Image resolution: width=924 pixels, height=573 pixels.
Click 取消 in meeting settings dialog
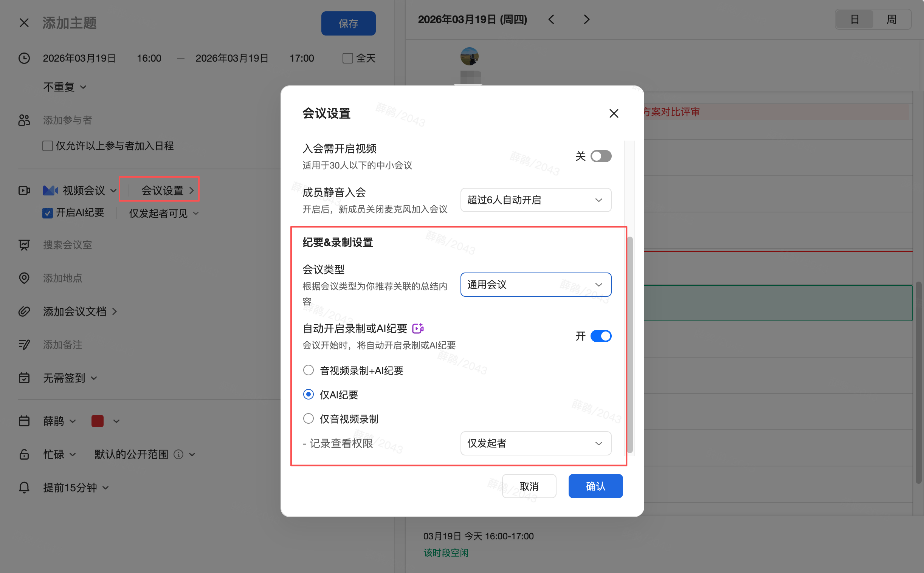[x=529, y=486]
